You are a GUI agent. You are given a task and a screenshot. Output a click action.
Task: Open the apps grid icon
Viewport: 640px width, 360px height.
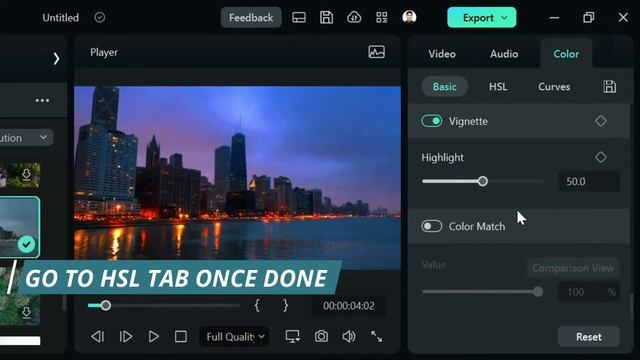coord(382,18)
